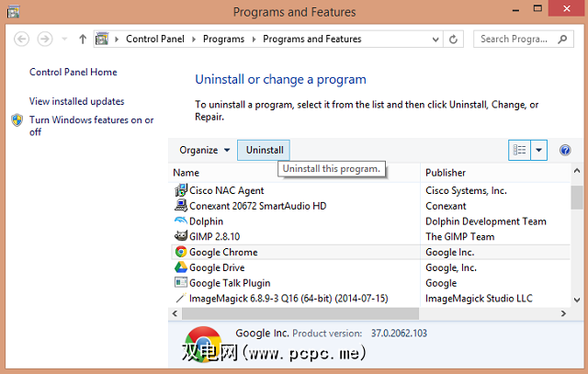Viewport: 588px width, 374px height.
Task: Close the Programs and Features window
Action: pyautogui.click(x=567, y=8)
